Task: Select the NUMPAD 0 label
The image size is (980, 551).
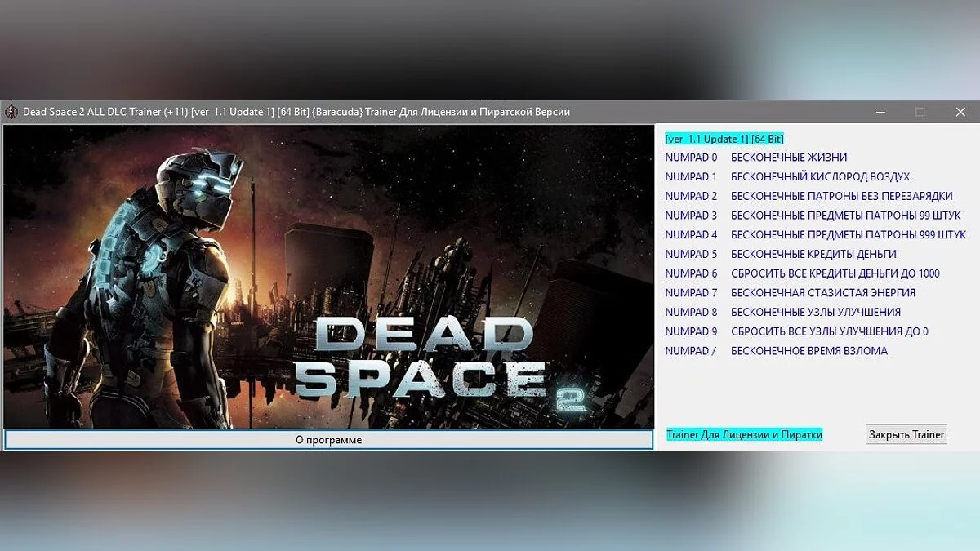Action: 691,158
